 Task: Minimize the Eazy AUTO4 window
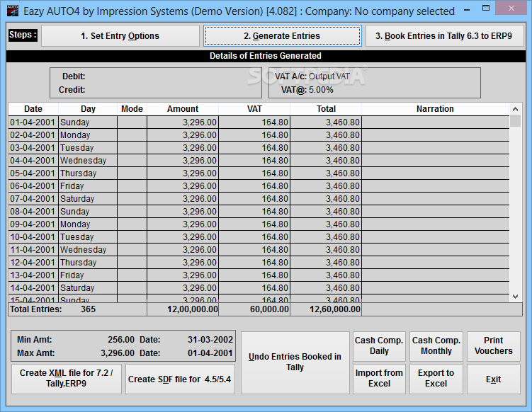coord(467,9)
